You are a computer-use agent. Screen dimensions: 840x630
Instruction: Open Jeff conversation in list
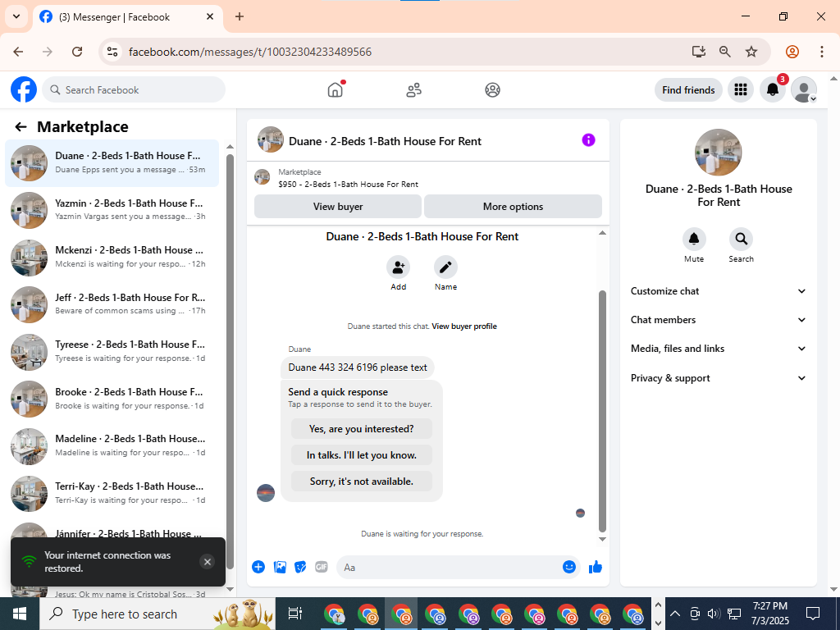coord(112,304)
